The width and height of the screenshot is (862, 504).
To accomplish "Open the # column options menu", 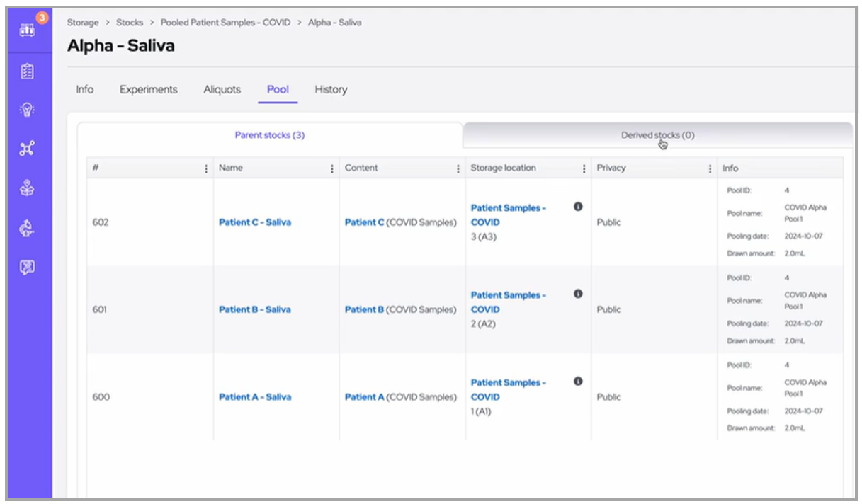I will pos(206,168).
